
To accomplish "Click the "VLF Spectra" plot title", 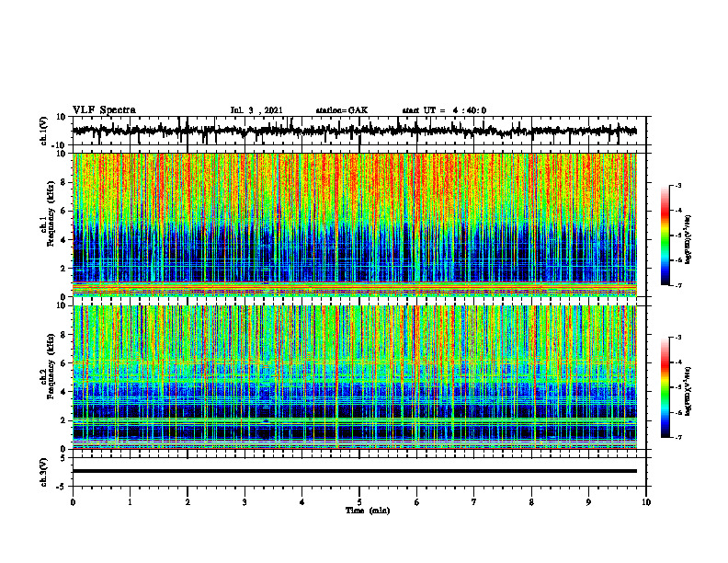I will (104, 110).
